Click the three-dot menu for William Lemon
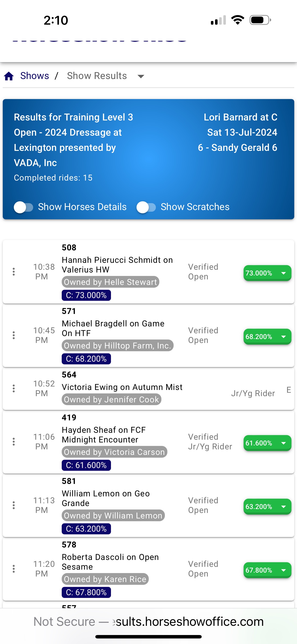The height and width of the screenshot is (644, 297). pos(14,505)
